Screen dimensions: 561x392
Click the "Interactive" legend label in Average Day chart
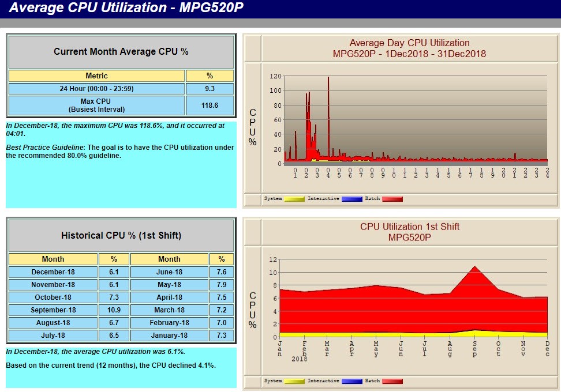pos(323,199)
